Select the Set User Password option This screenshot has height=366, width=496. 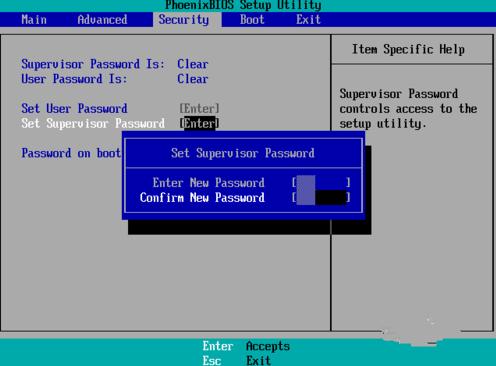(74, 108)
